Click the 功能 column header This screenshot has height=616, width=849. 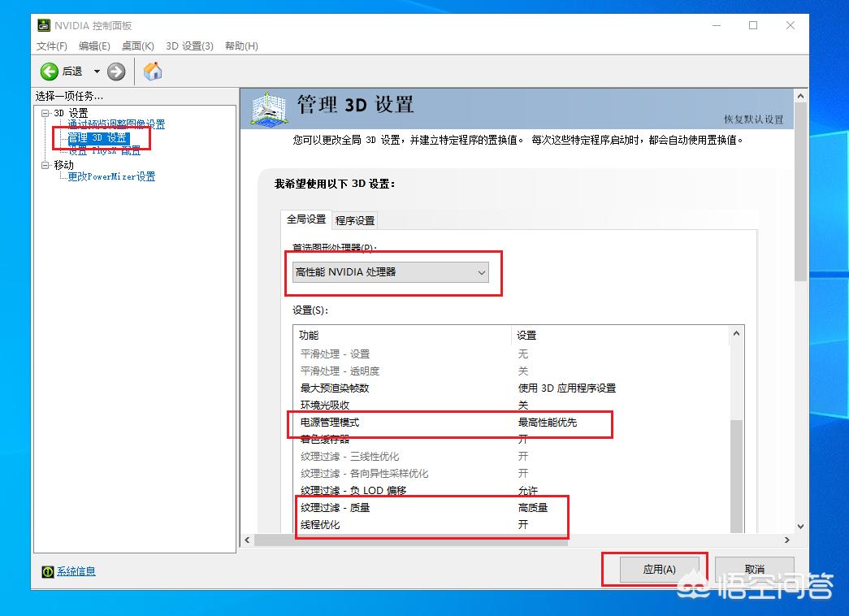[402, 336]
